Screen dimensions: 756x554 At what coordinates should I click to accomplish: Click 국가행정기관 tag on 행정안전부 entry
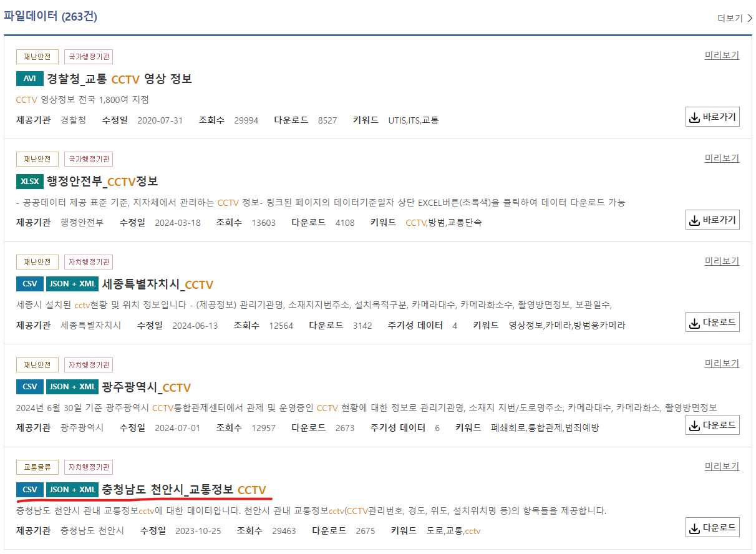pyautogui.click(x=89, y=160)
